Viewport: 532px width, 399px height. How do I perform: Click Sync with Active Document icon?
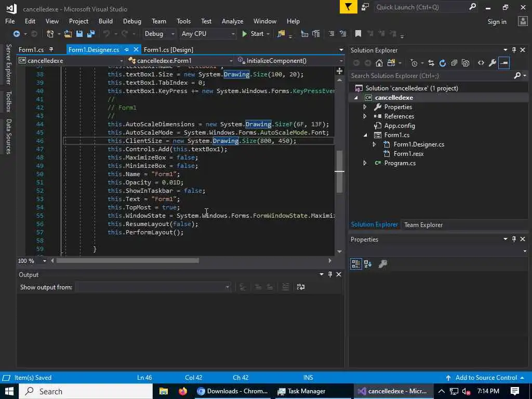431,63
